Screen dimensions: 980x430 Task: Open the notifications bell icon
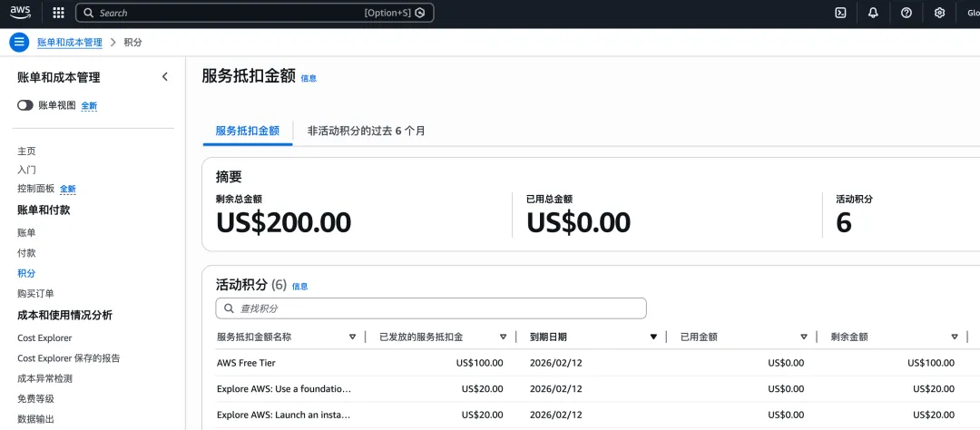point(873,13)
